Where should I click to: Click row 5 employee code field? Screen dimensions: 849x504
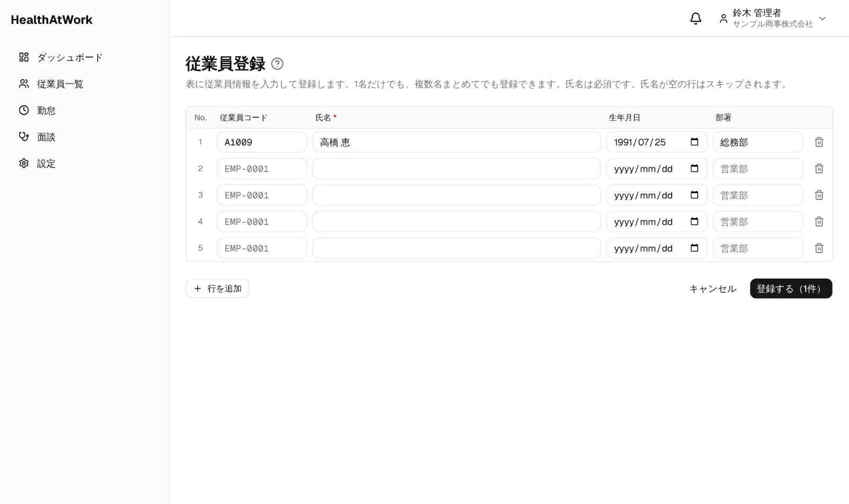tap(262, 248)
